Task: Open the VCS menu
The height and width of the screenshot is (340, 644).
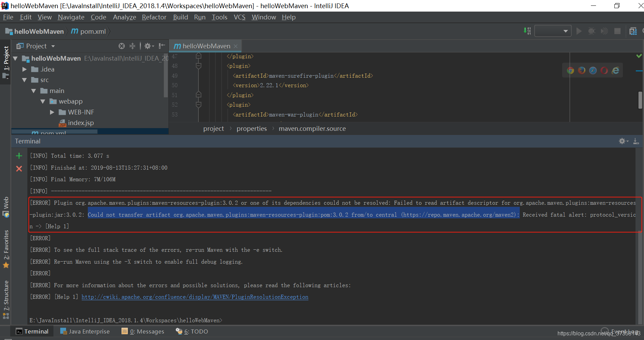Action: click(x=240, y=17)
